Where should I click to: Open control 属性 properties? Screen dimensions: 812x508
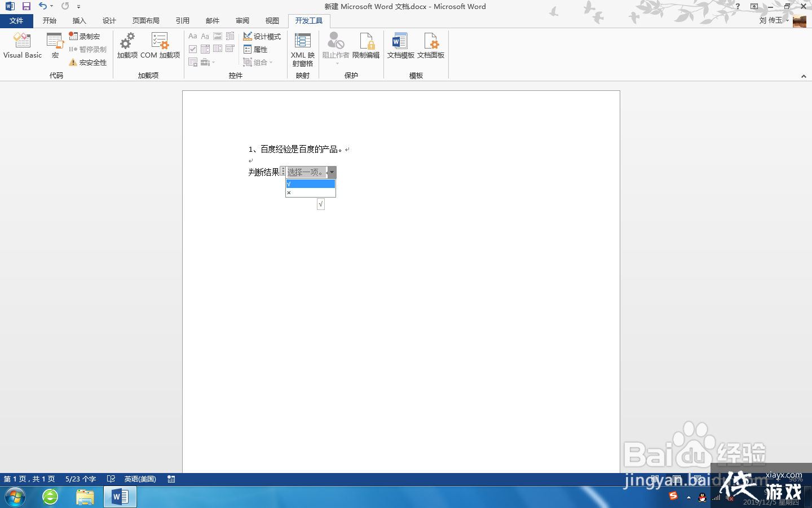pyautogui.click(x=255, y=49)
